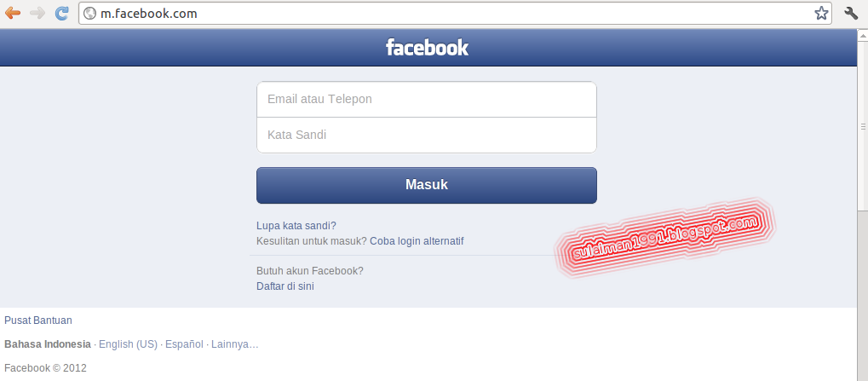Click the Email atau Telepon field

(427, 100)
